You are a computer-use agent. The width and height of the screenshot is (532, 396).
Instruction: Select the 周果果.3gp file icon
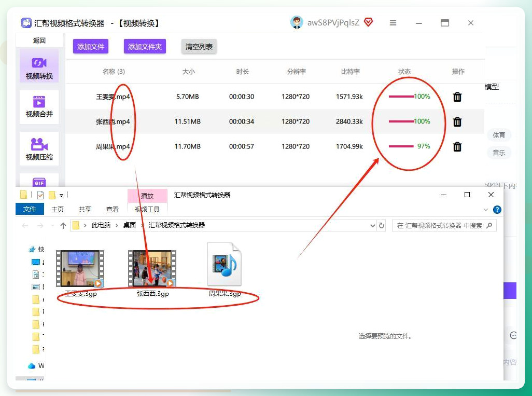point(225,264)
